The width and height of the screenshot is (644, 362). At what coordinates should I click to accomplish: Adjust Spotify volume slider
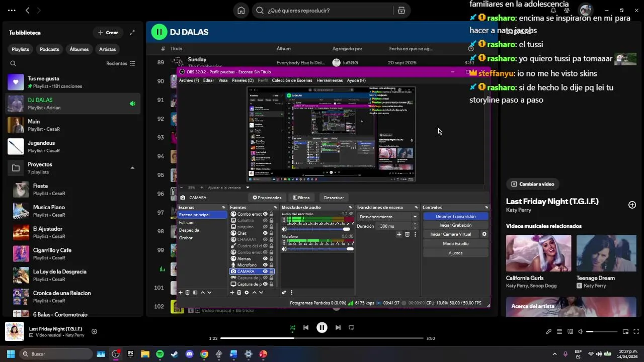[x=602, y=331]
